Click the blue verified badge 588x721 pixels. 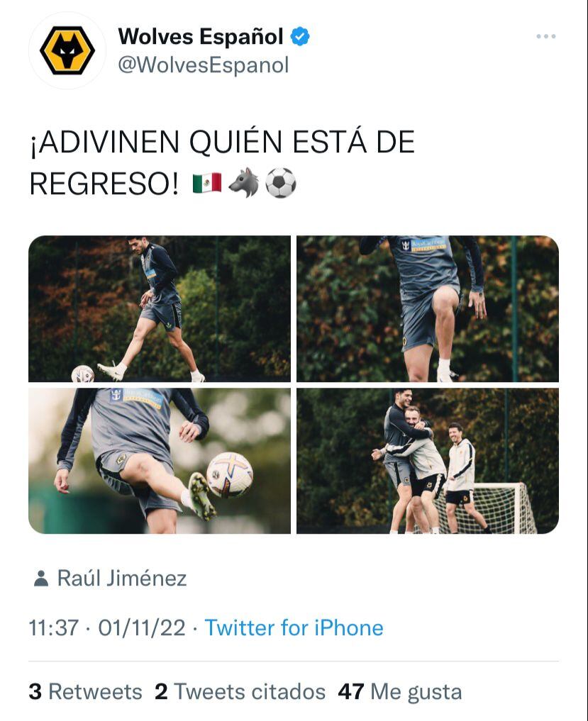point(300,37)
